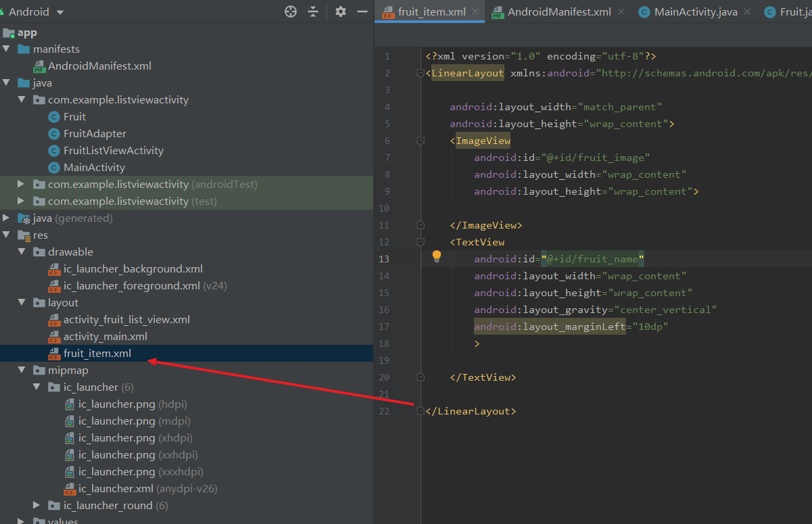Fold the LinearLayout tag at line 2
This screenshot has height=524, width=812.
[x=421, y=73]
